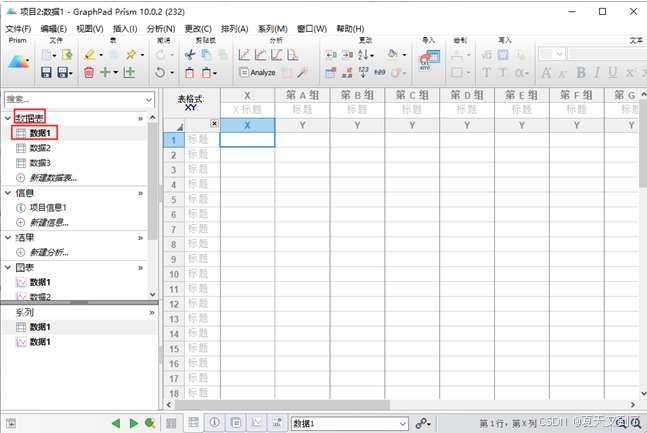Screen dimensions: 647x433
Task: Click the red trash delete sheet icon
Action: (x=89, y=73)
